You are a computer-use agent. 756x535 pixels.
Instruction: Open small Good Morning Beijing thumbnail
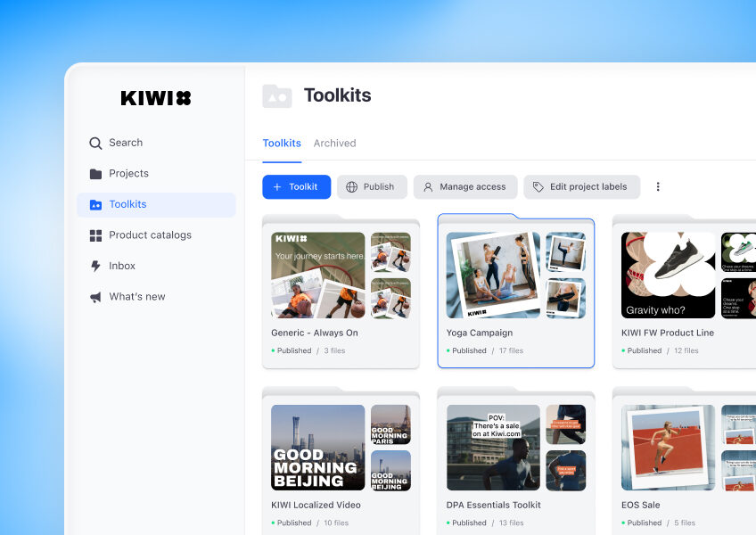[x=390, y=471]
